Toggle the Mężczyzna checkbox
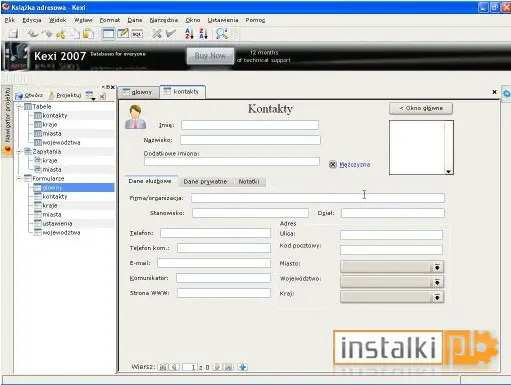The width and height of the screenshot is (511, 385). point(333,164)
